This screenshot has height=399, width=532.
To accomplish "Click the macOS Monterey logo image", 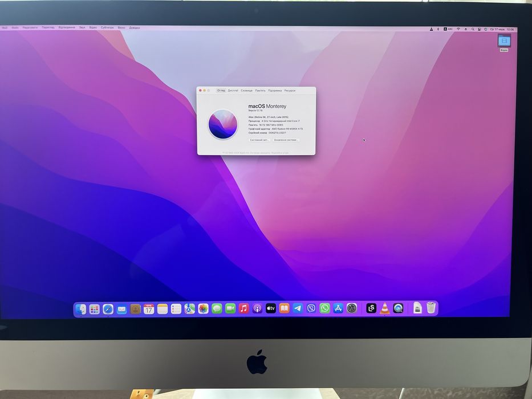I will coord(222,124).
